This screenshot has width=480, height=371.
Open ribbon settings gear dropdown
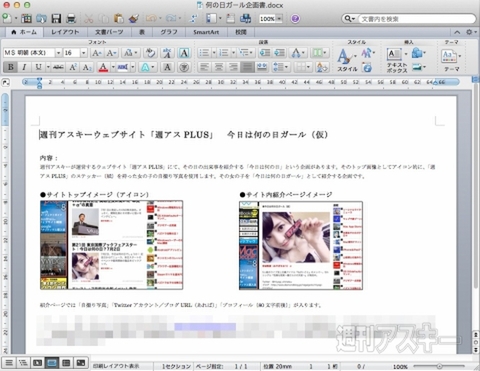point(471,32)
